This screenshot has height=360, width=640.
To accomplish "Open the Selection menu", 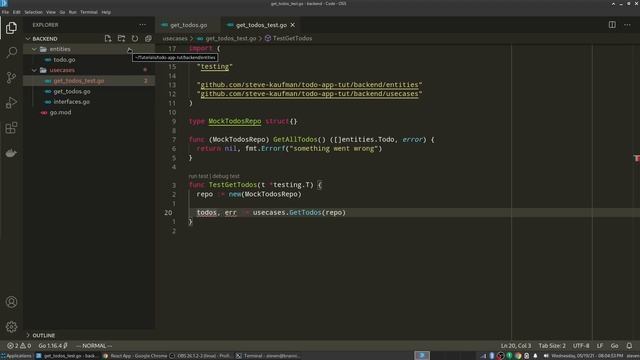I will [33, 12].
